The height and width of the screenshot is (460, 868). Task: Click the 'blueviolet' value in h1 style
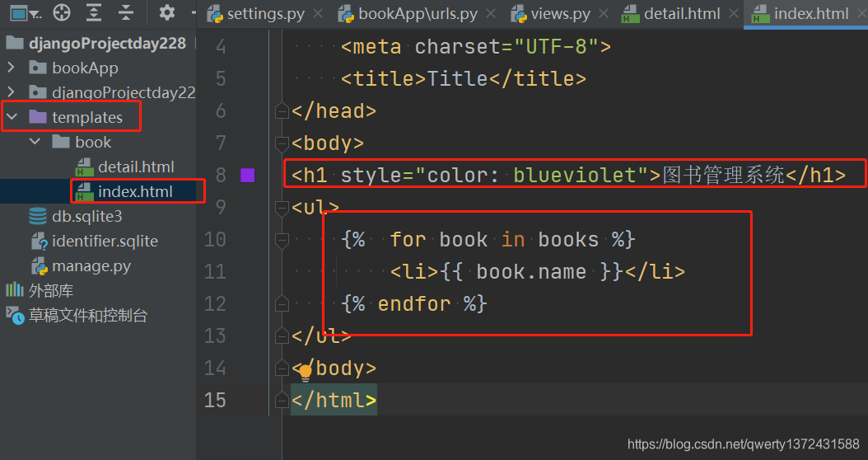(x=575, y=175)
